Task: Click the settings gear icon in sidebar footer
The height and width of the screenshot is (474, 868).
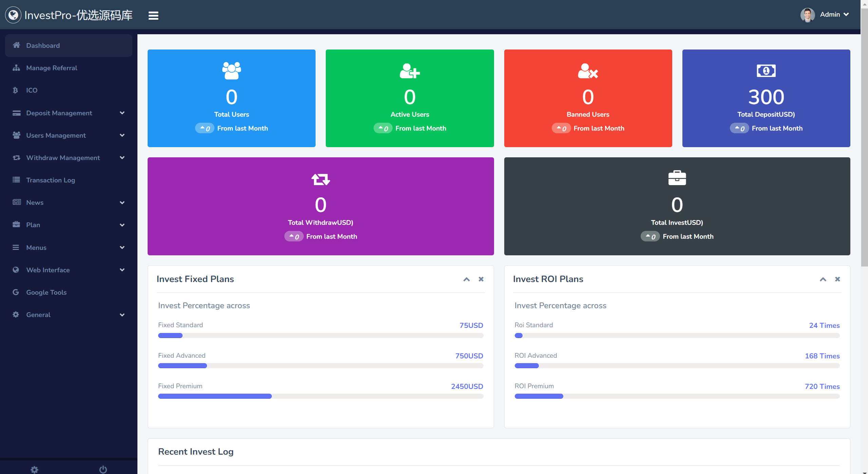Action: coord(34,469)
